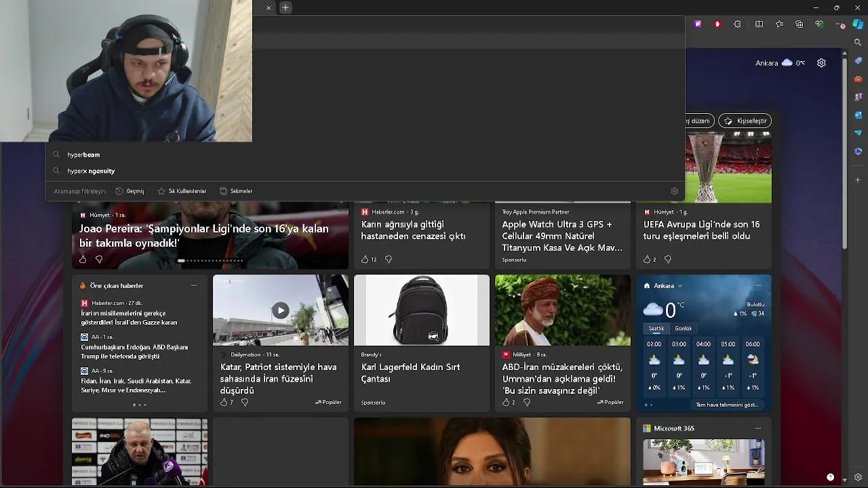The width and height of the screenshot is (868, 488).
Task: Click the Ankara weather at page top
Action: pos(780,63)
